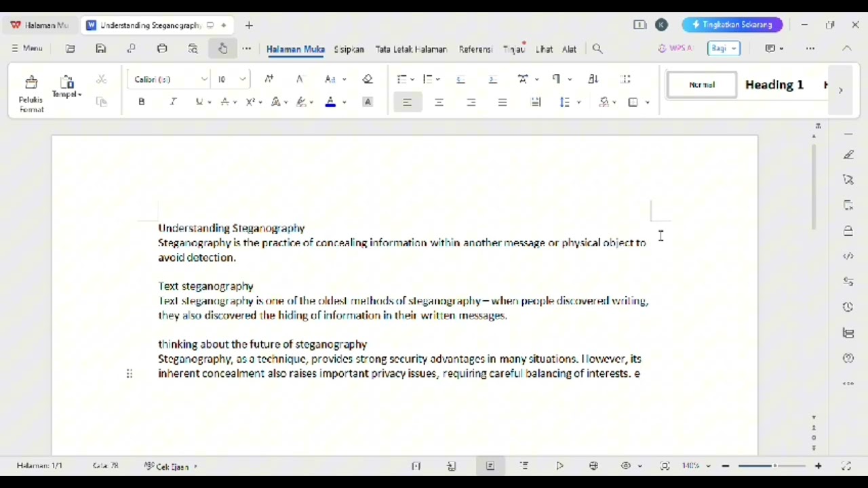Click the copy icon below scissors
This screenshot has width=868, height=488.
coord(102,102)
